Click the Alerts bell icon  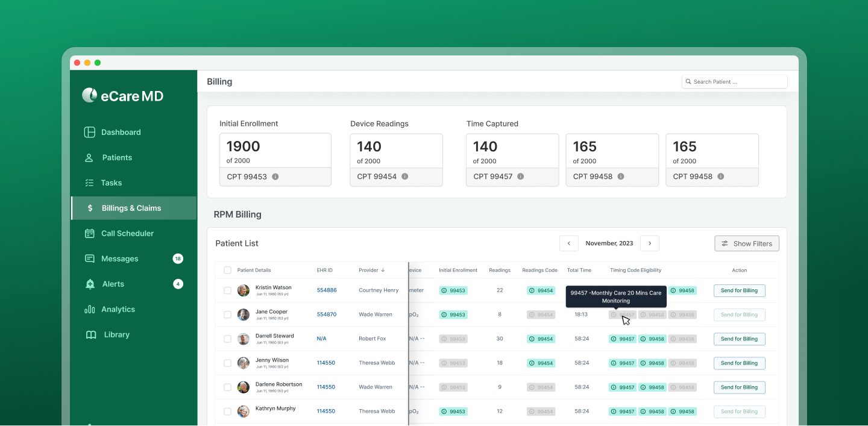(90, 284)
